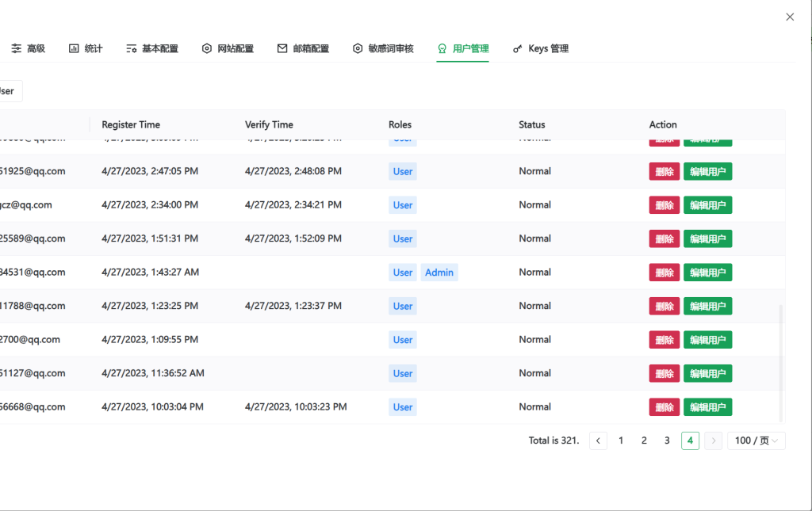Click the key icon beside Keys 管理
This screenshot has width=812, height=511.
pos(518,48)
